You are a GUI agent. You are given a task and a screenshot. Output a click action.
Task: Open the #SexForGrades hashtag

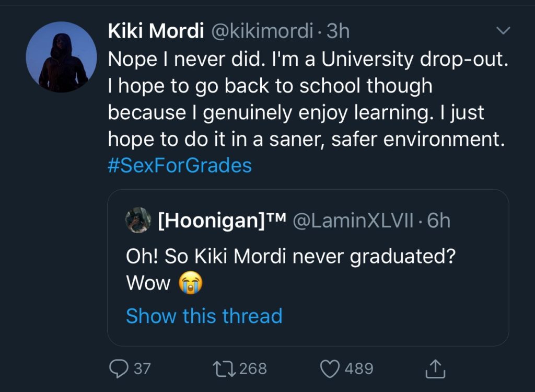[180, 166]
